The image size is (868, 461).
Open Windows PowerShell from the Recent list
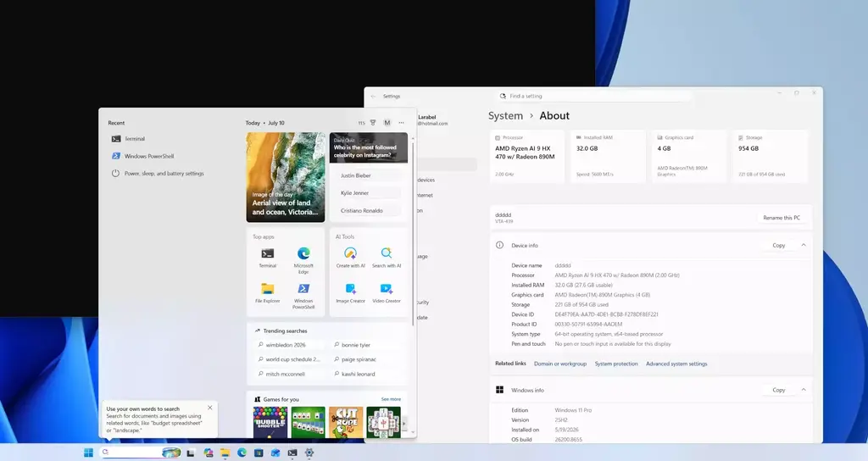tap(142, 156)
